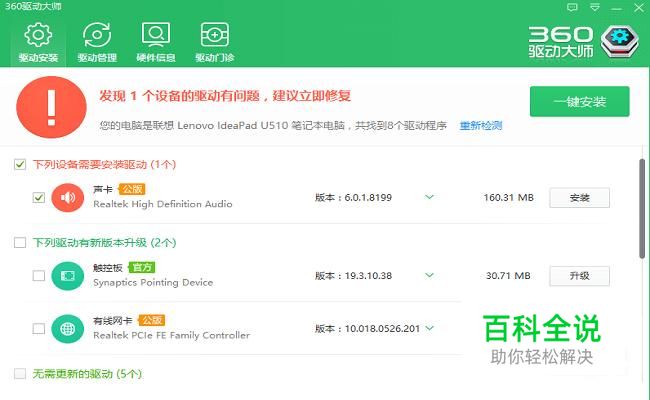
Task: Open the 驱动管理 refresh icon
Action: coord(97,35)
